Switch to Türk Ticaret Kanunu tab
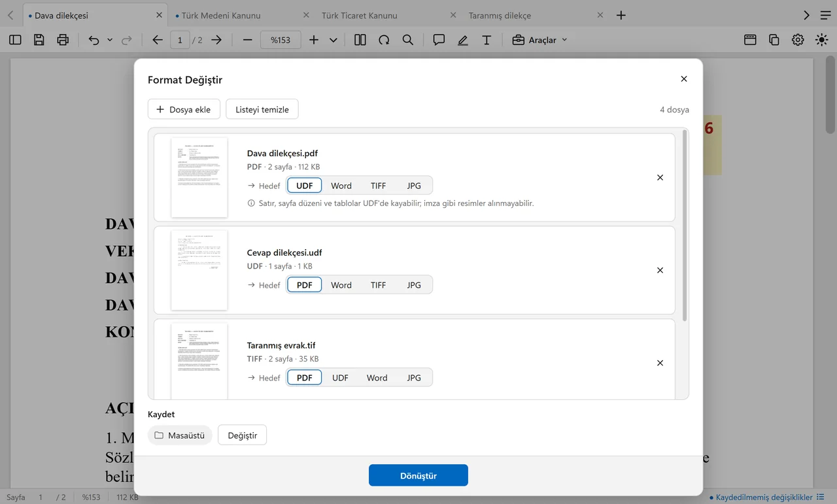The width and height of the screenshot is (837, 504). (x=390, y=15)
